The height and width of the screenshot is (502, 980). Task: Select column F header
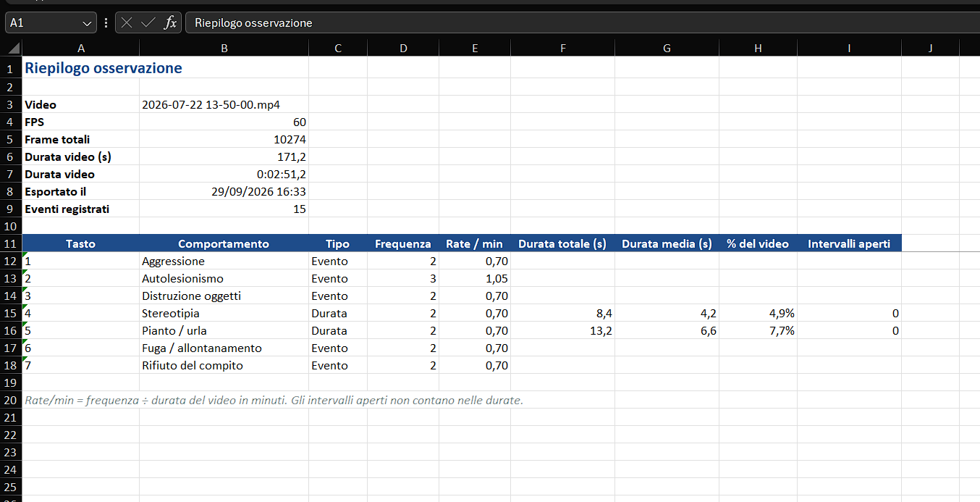coord(562,48)
